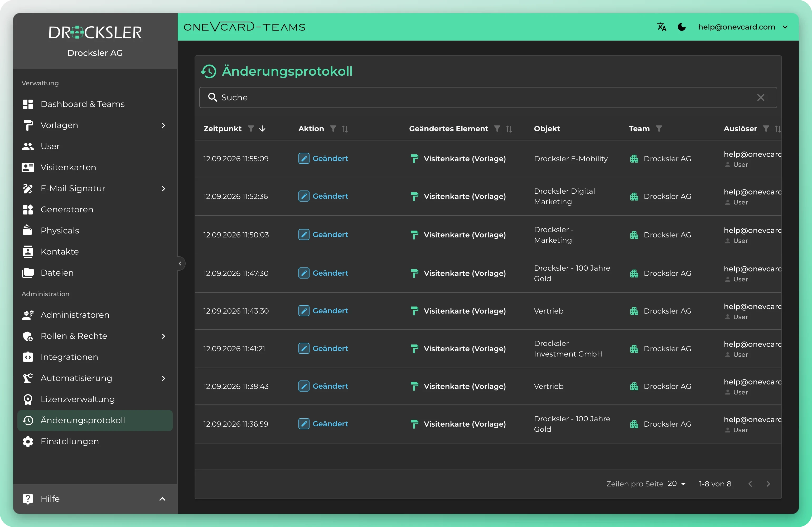Open Dashboard & Teams
This screenshot has height=527, width=812.
pos(95,104)
